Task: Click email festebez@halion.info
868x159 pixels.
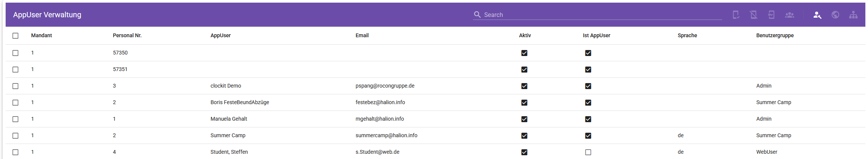Action: pos(380,102)
